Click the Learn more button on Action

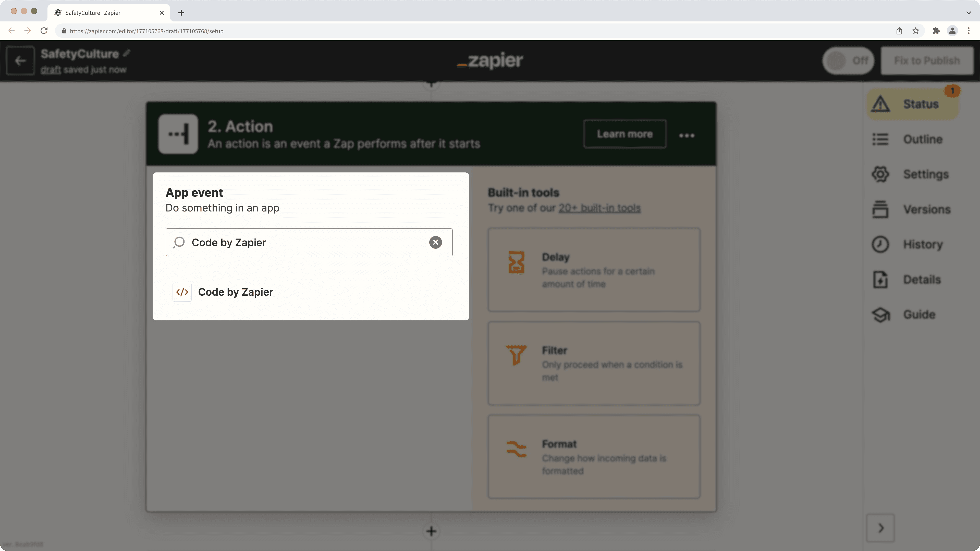coord(624,134)
